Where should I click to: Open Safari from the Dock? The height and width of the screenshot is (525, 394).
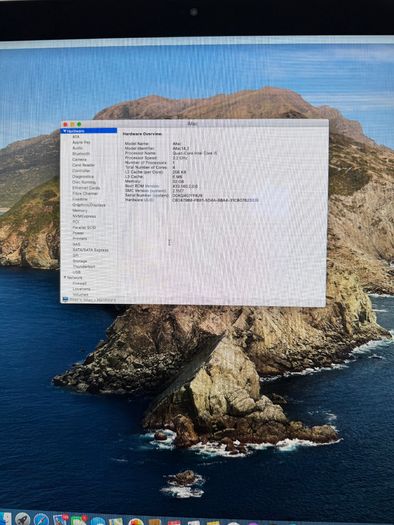(x=41, y=520)
